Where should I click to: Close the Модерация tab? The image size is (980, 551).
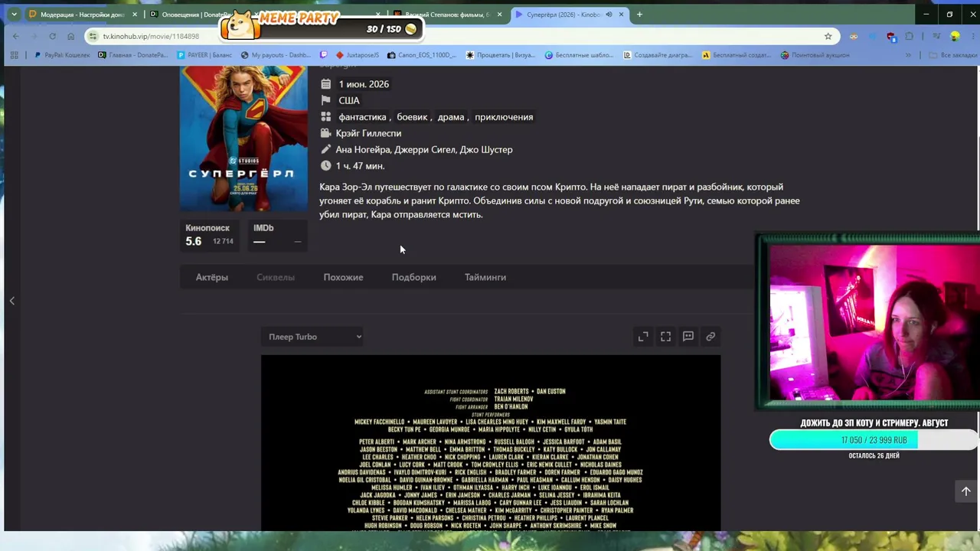135,15
